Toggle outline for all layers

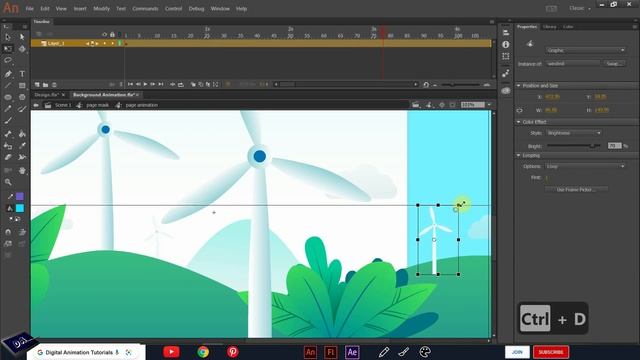click(120, 35)
